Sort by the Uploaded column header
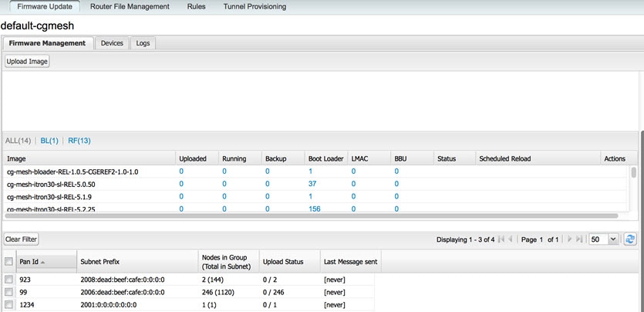This screenshot has height=312, width=644. click(197, 158)
